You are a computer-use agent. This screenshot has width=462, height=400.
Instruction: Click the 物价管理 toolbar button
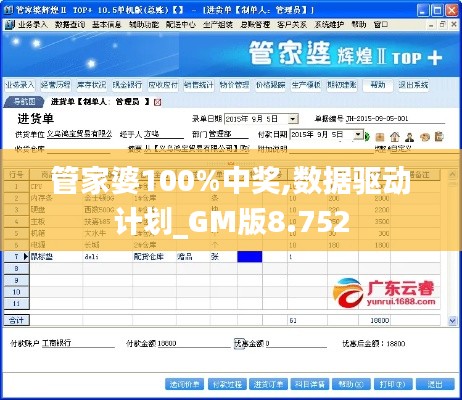(234, 85)
